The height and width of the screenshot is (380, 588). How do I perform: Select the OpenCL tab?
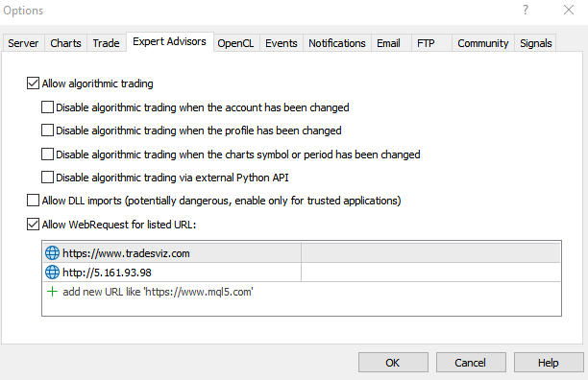235,43
